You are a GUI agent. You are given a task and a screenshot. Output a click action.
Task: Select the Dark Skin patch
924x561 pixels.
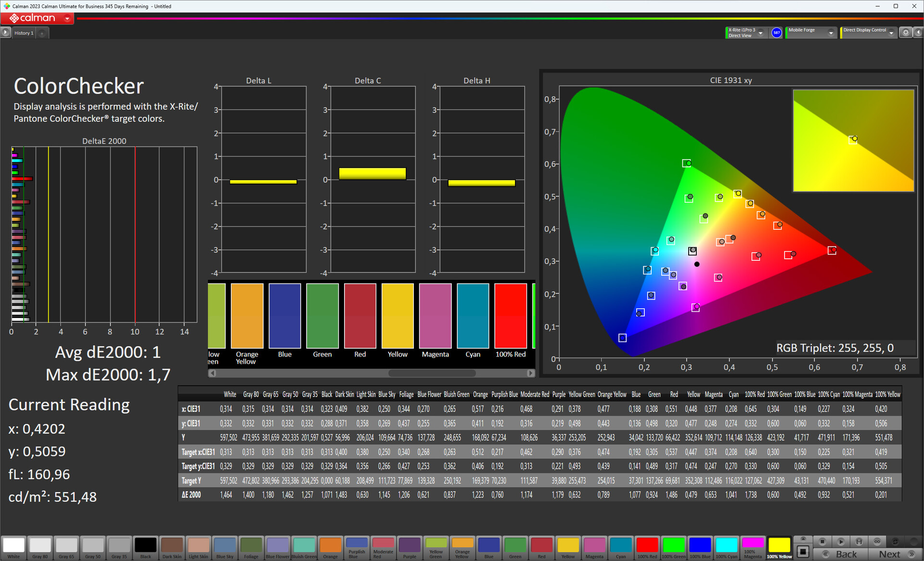(172, 548)
